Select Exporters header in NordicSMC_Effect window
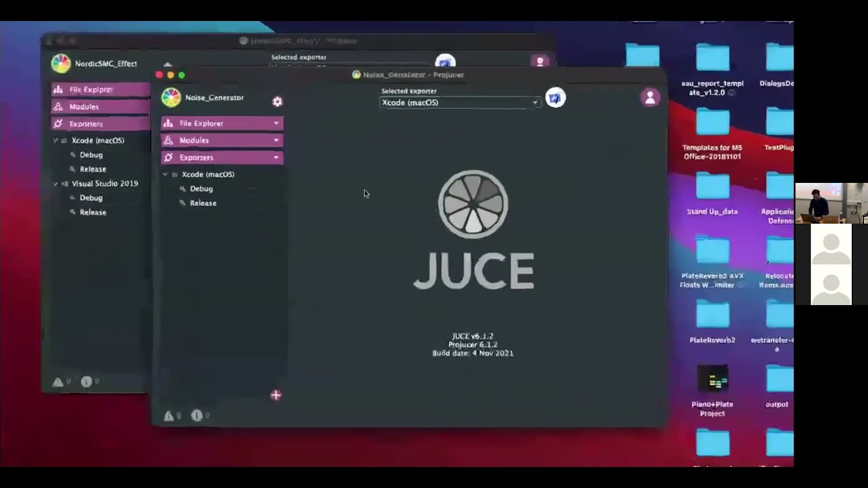 (x=100, y=124)
